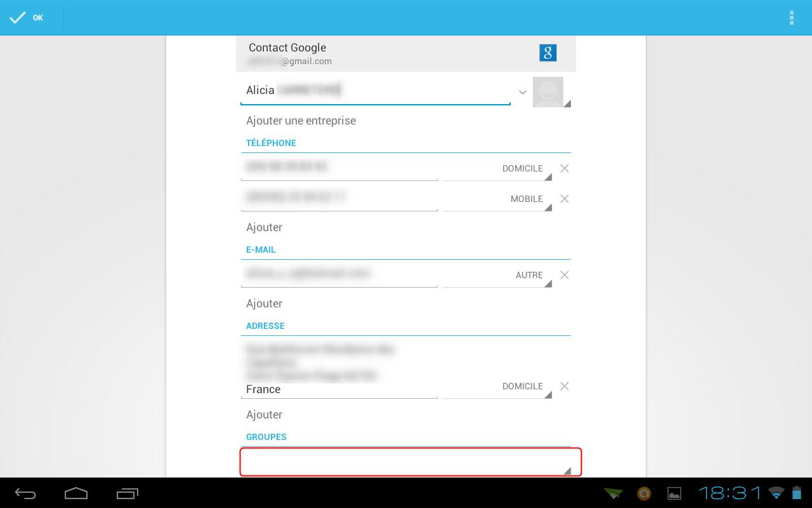Tap Ajouter une entreprise

click(301, 121)
